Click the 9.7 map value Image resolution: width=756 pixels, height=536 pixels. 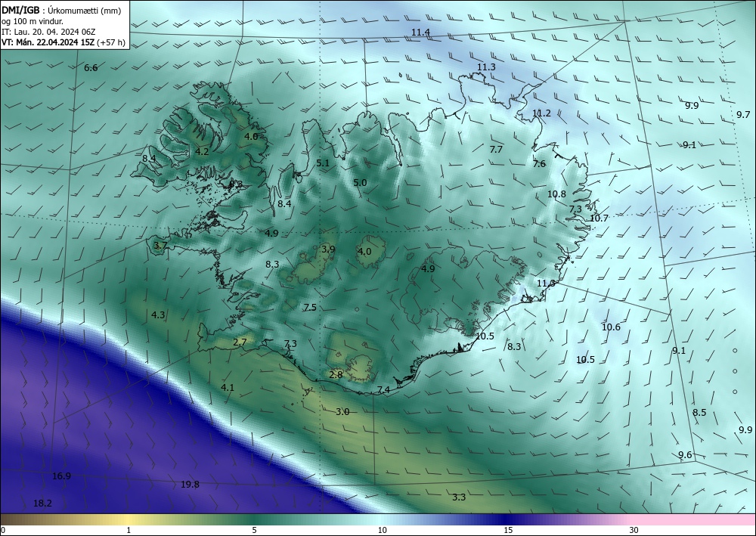pyautogui.click(x=743, y=115)
